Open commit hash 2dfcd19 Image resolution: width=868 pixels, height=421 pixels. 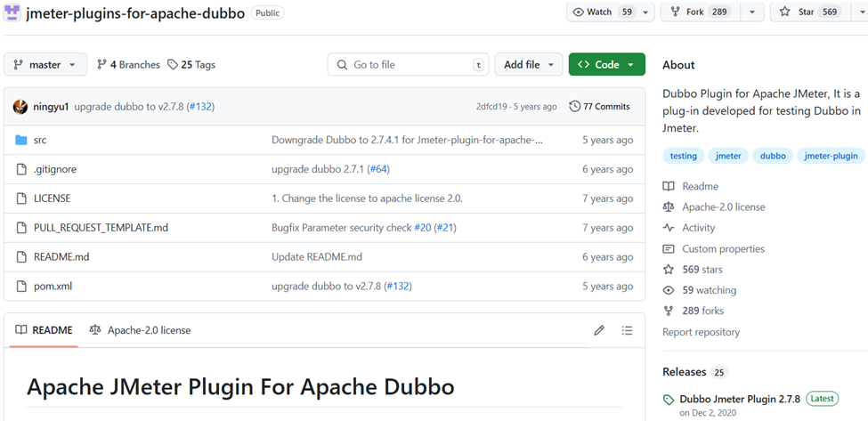(491, 107)
